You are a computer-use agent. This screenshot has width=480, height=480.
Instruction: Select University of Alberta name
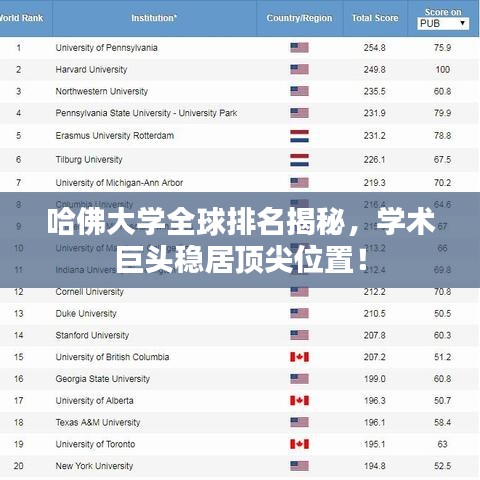coord(95,400)
